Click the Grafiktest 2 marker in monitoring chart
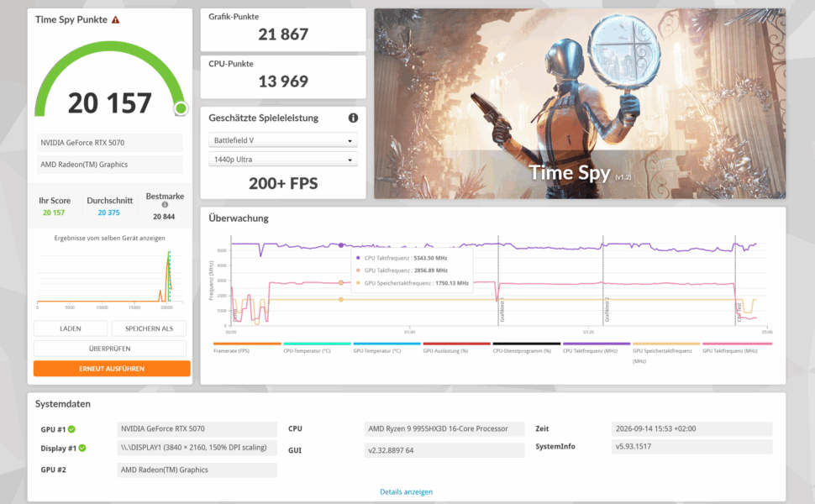The height and width of the screenshot is (504, 815). pos(607,311)
